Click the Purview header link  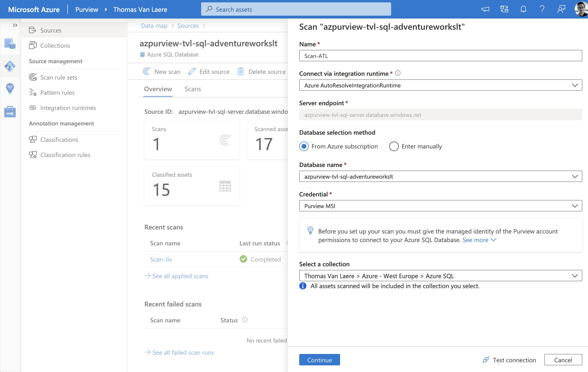click(87, 9)
